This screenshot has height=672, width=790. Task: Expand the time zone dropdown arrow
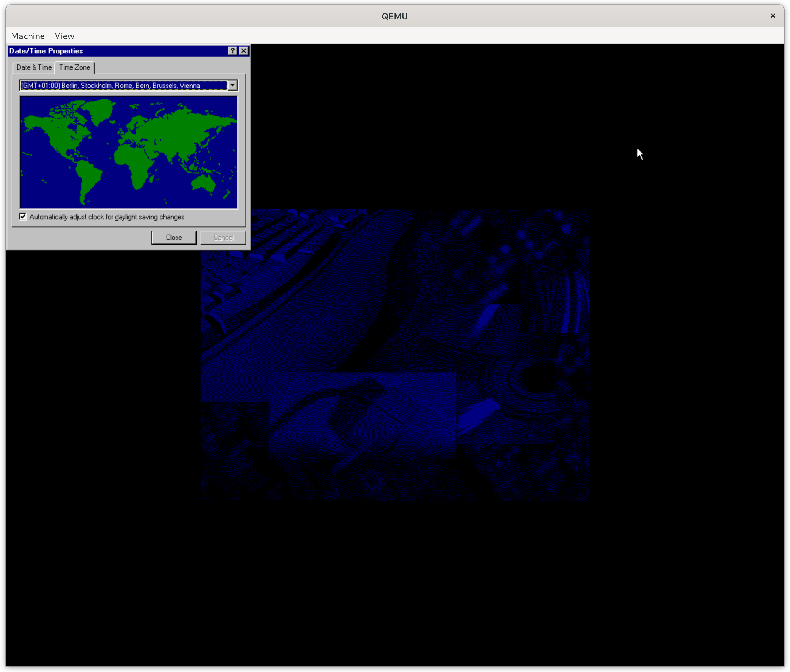tap(232, 85)
